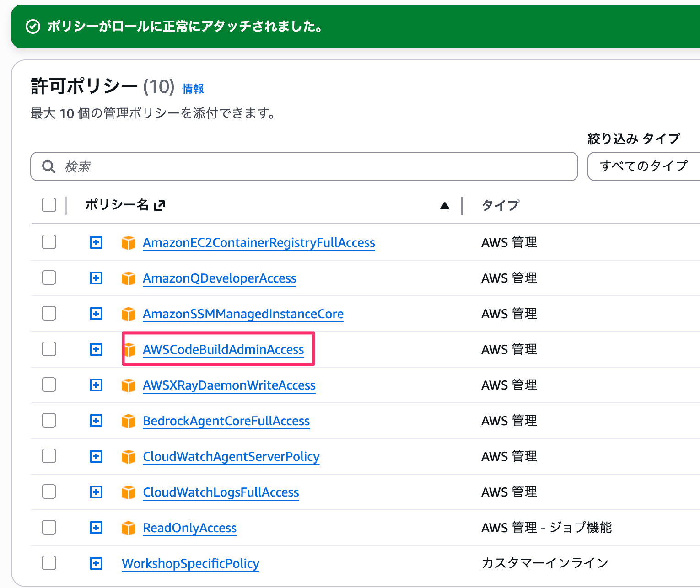Expand the AWSXRayDaemonWriteAccess row

96,385
